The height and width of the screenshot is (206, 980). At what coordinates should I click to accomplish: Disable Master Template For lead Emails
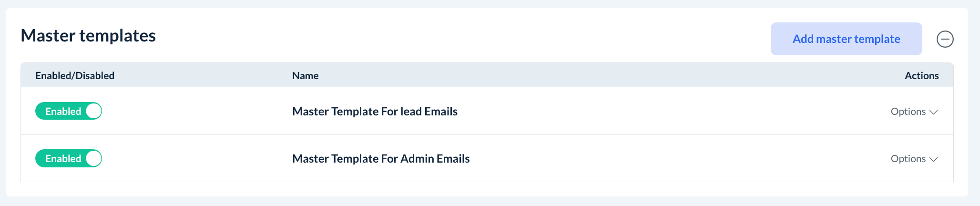[x=69, y=111]
